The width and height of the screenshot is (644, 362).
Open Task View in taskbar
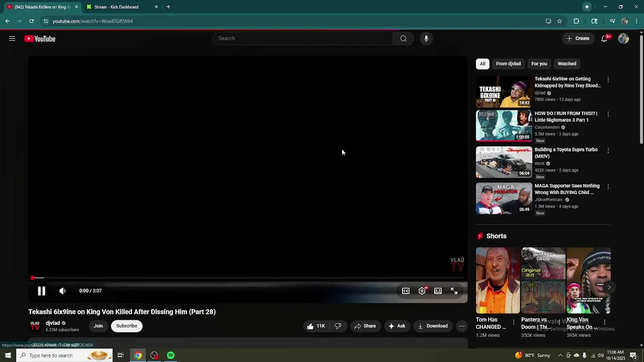click(x=121, y=355)
